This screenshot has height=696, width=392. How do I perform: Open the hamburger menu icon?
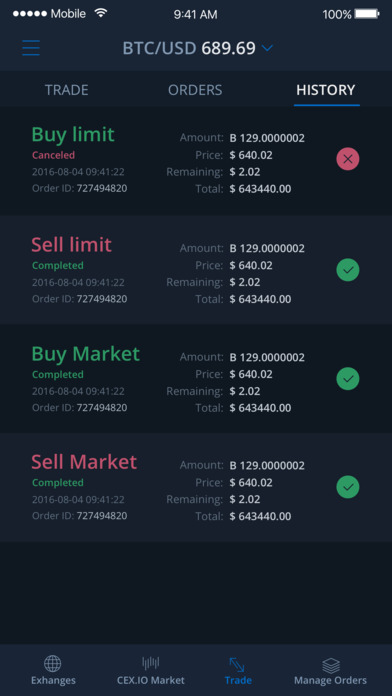[x=31, y=47]
